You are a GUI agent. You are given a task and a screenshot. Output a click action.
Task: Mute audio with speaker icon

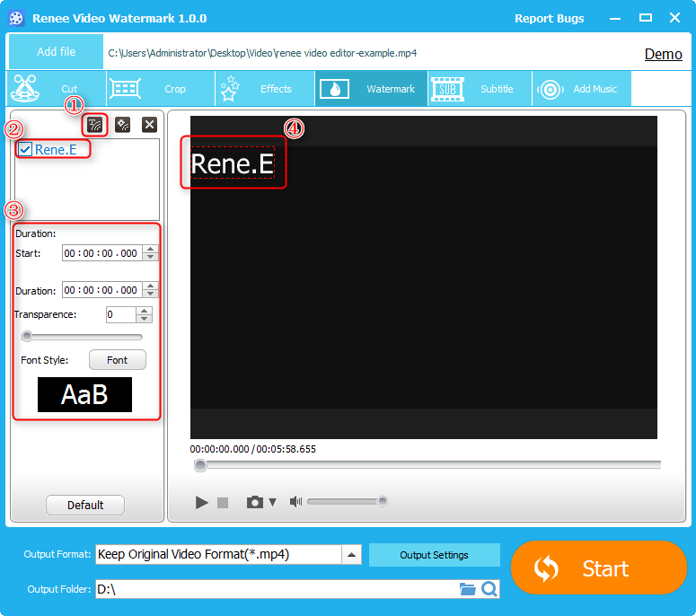coord(295,501)
